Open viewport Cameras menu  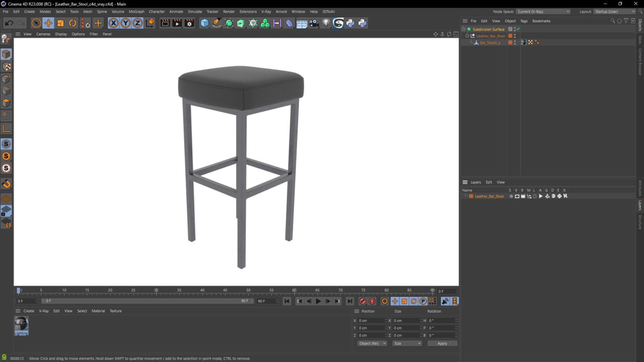(x=43, y=34)
